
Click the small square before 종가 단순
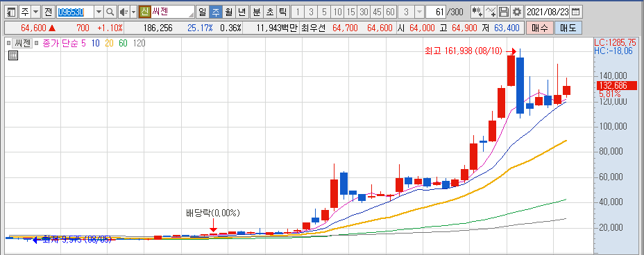pos(37,43)
